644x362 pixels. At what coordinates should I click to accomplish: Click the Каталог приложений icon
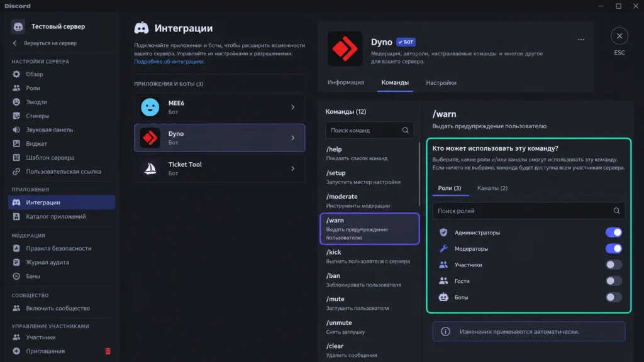pyautogui.click(x=16, y=216)
